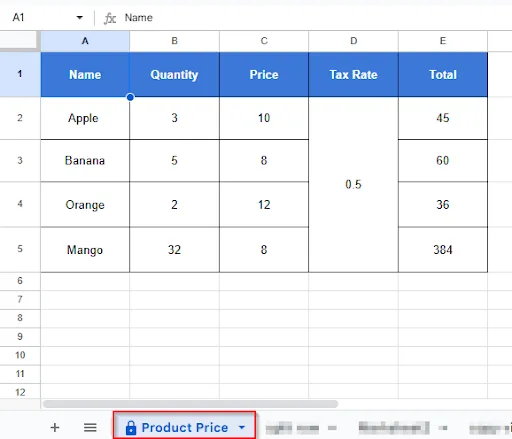
Task: Select Apple's quantity cell 3
Action: [174, 118]
